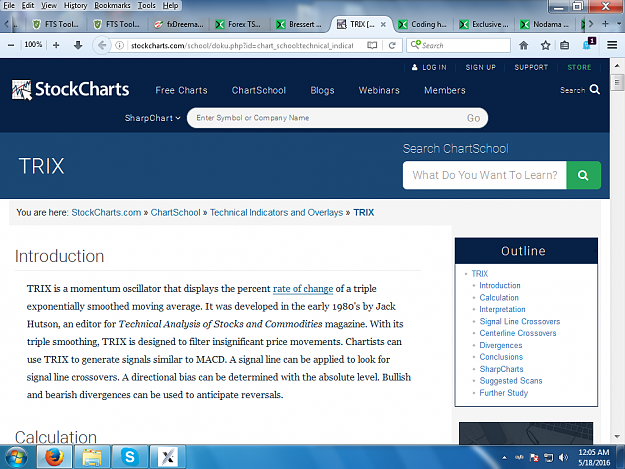Open ChartSchool navigation item
Viewport: 625px width, 469px height.
click(x=259, y=90)
